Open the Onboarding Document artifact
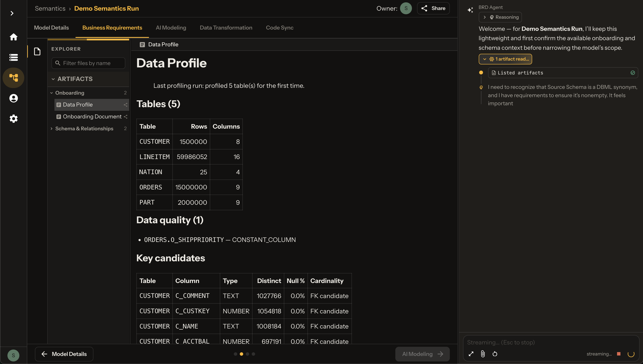The width and height of the screenshot is (643, 364). click(x=92, y=117)
